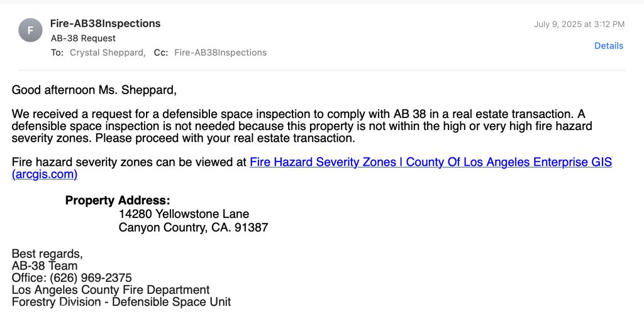
Task: Click the bold sender name Fire-AB38Inspections
Action: 105,24
